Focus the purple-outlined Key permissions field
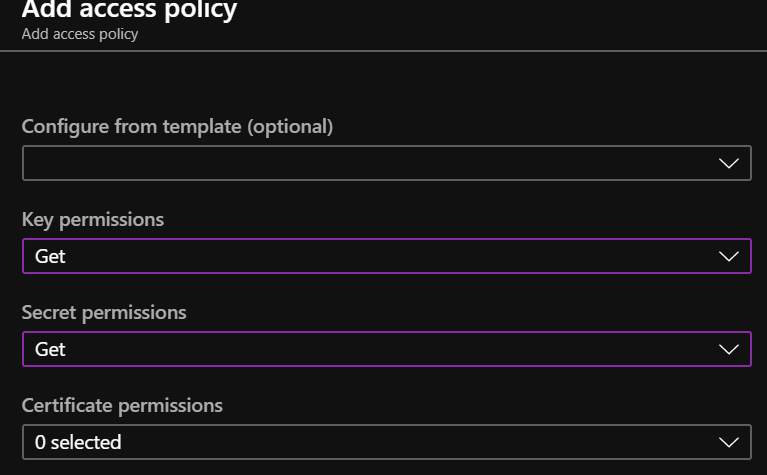The image size is (767, 475). (x=386, y=256)
